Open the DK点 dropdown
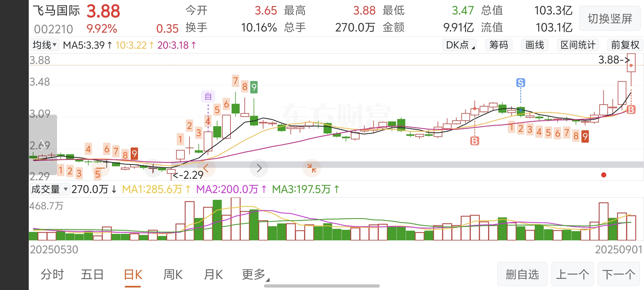This screenshot has width=644, height=290. coord(459,45)
